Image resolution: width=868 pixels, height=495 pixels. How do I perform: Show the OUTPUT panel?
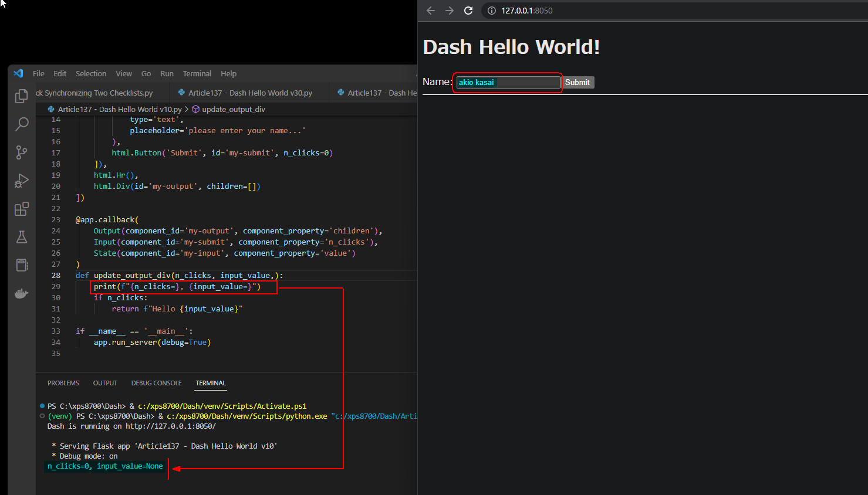point(105,383)
